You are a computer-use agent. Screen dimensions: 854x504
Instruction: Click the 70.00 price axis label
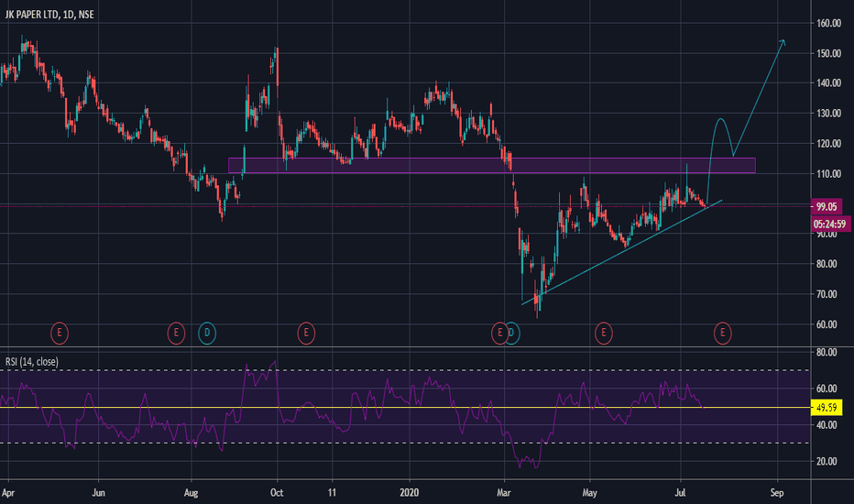pyautogui.click(x=827, y=294)
